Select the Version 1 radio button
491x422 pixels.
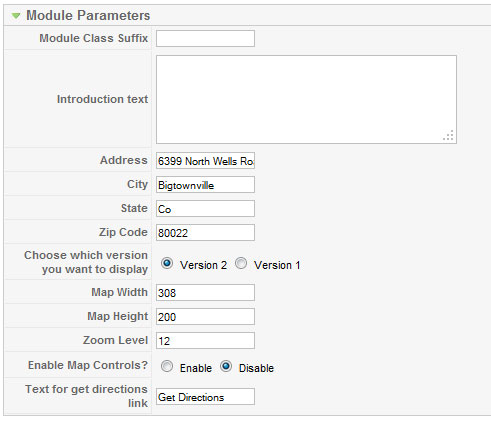click(241, 263)
